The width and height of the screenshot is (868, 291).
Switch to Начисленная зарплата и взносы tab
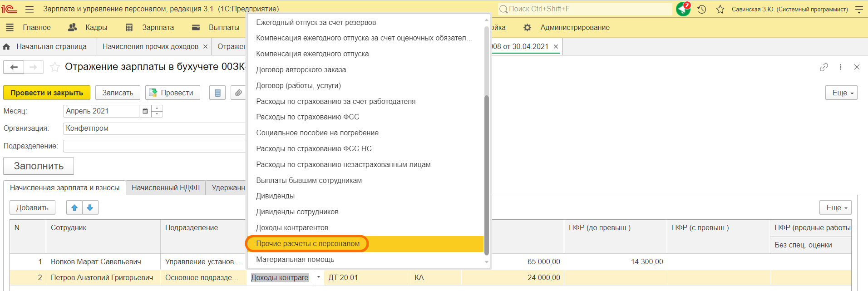pyautogui.click(x=65, y=188)
